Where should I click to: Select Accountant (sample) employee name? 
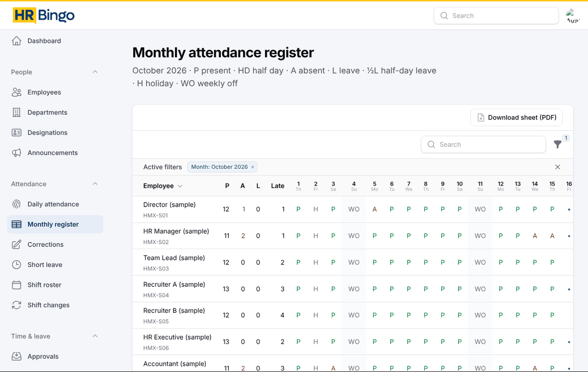175,364
